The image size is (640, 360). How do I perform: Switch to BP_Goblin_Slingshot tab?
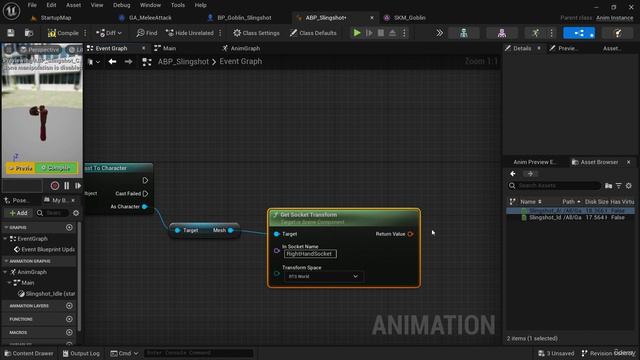[x=244, y=18]
